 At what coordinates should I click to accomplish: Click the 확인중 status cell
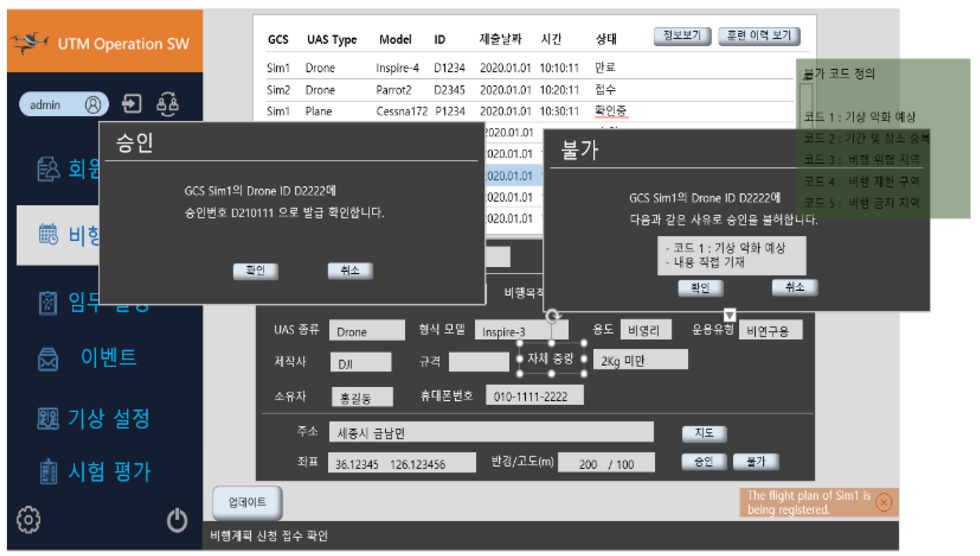611,111
